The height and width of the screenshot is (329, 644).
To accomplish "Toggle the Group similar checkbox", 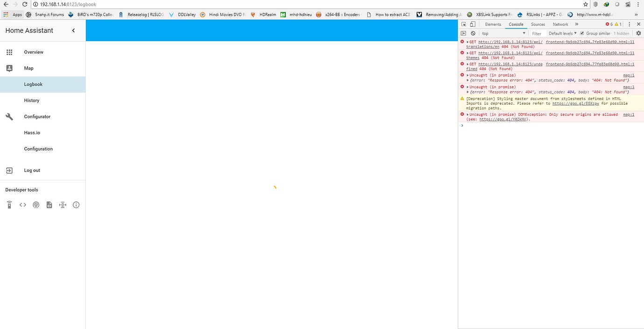I will 581,33.
